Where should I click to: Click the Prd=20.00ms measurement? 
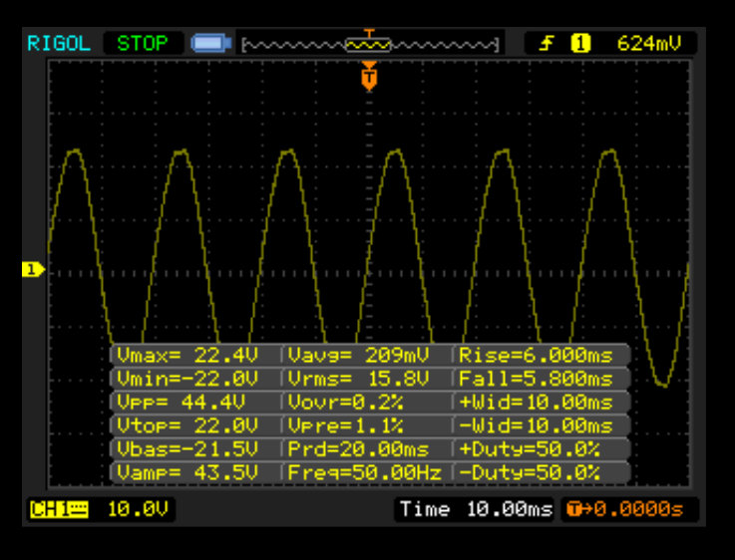point(358,449)
